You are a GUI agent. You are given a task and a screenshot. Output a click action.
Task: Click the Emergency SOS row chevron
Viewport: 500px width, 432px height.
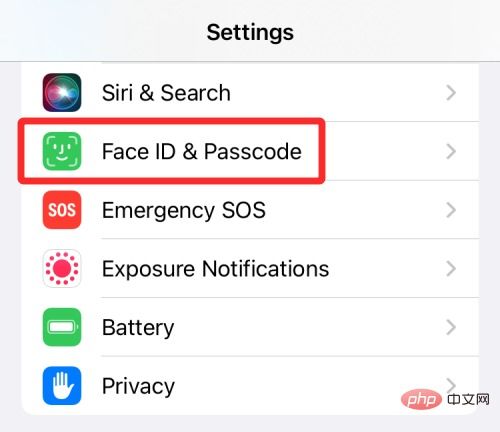click(451, 210)
